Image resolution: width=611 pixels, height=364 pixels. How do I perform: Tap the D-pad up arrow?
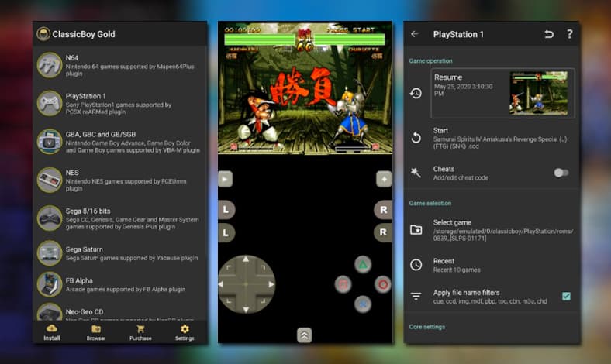[246, 259]
